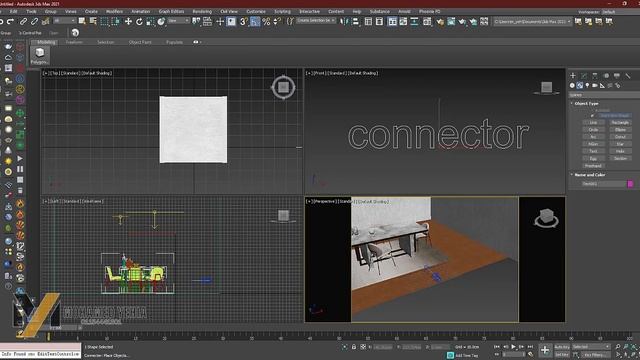Screen dimensions: 640x360
Task: Toggle the Selection Lock icon in status bar
Action: [x=354, y=347]
